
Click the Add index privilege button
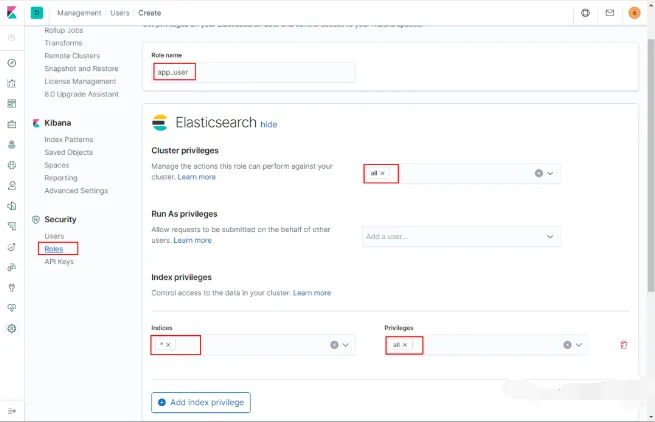click(x=200, y=402)
